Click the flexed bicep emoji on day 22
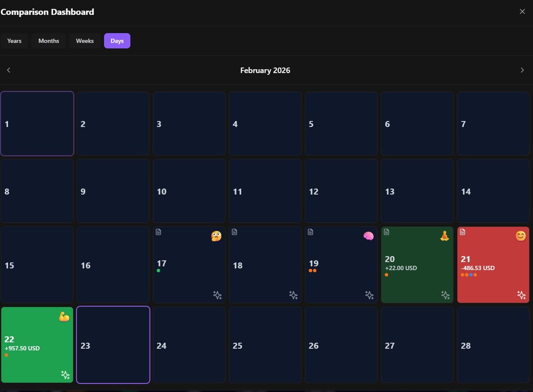The image size is (533, 392). pyautogui.click(x=64, y=316)
